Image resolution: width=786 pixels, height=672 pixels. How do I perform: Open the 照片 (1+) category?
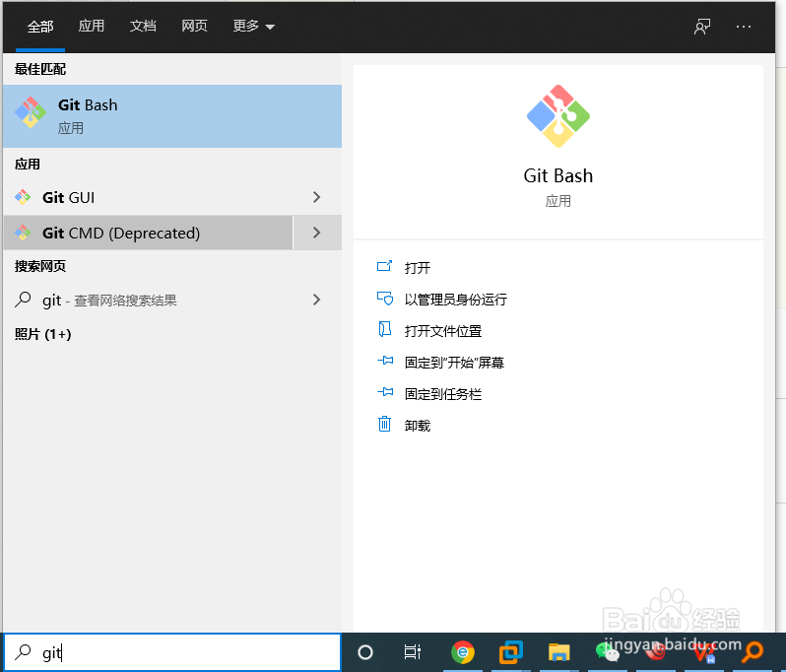pyautogui.click(x=42, y=334)
